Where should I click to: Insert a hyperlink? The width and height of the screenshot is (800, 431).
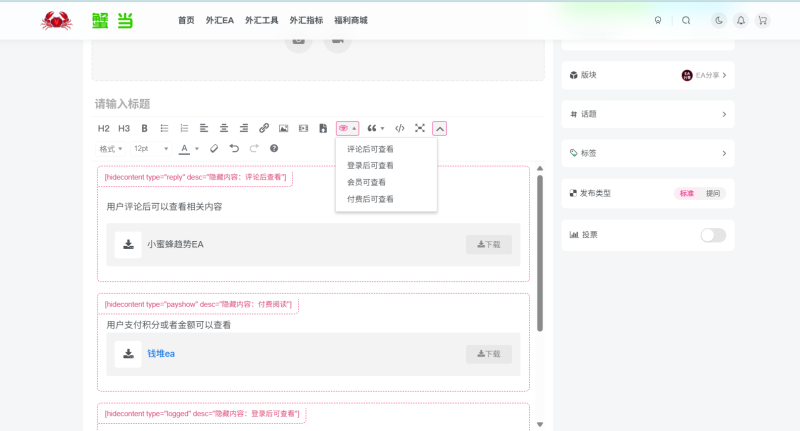pyautogui.click(x=264, y=129)
